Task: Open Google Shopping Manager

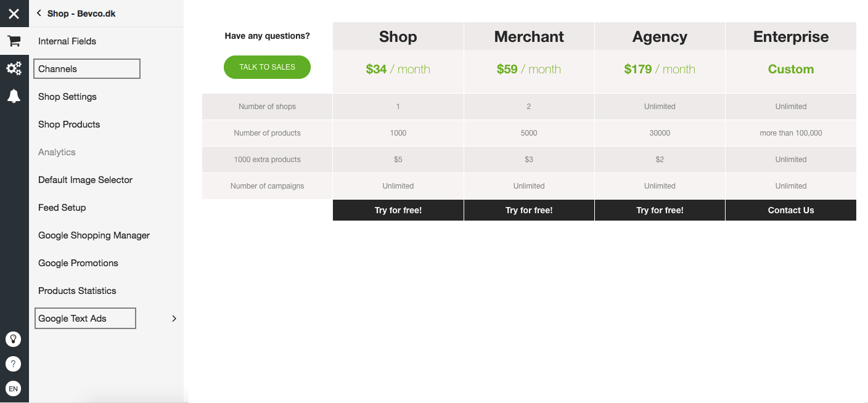Action: coord(94,235)
